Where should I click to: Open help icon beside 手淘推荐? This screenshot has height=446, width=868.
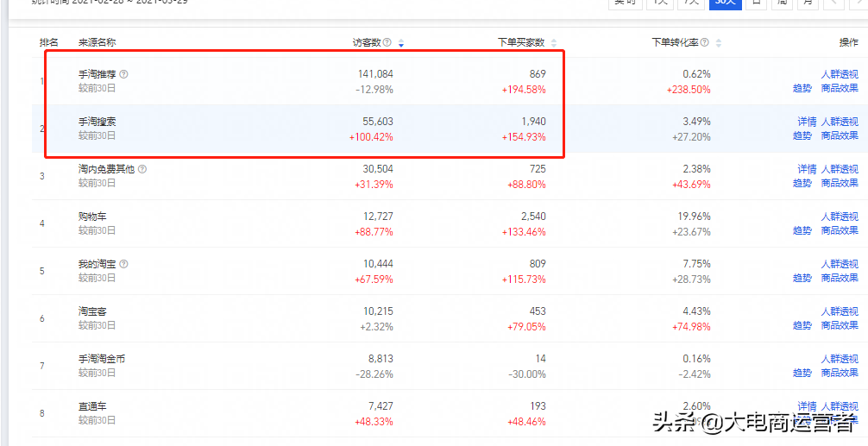(x=124, y=73)
